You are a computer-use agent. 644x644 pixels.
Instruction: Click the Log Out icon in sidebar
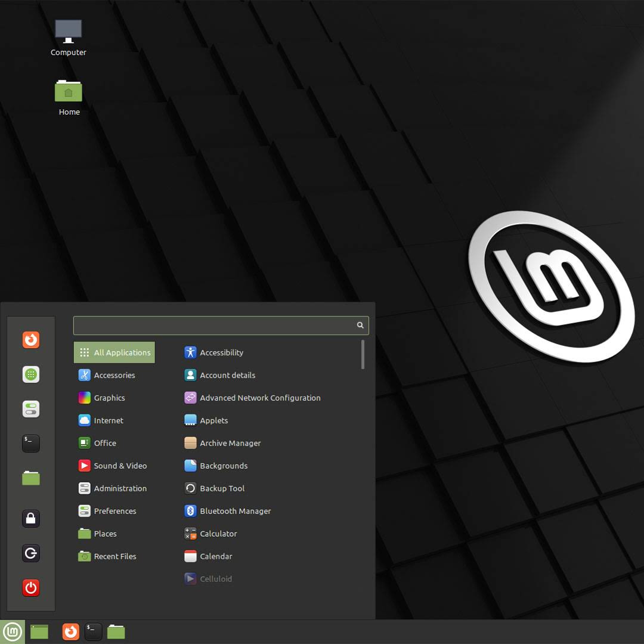[x=31, y=553]
